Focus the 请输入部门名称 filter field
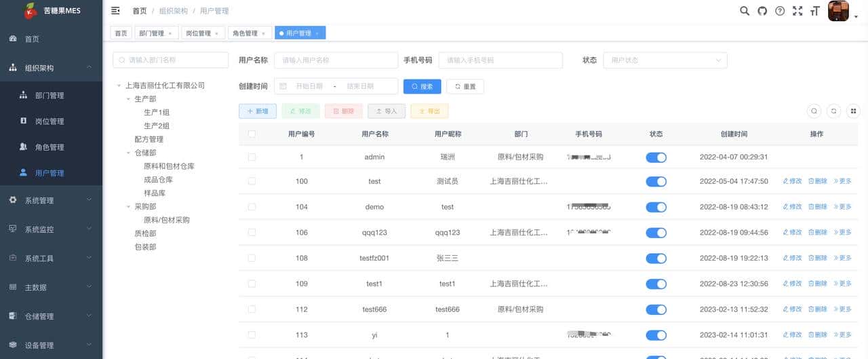868x359 pixels. (171, 60)
